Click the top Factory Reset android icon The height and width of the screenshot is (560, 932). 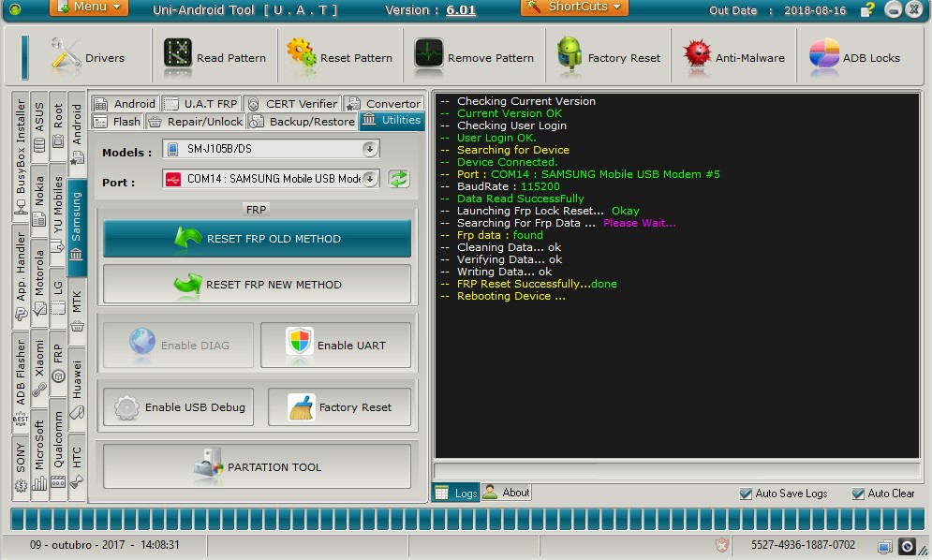tap(569, 54)
